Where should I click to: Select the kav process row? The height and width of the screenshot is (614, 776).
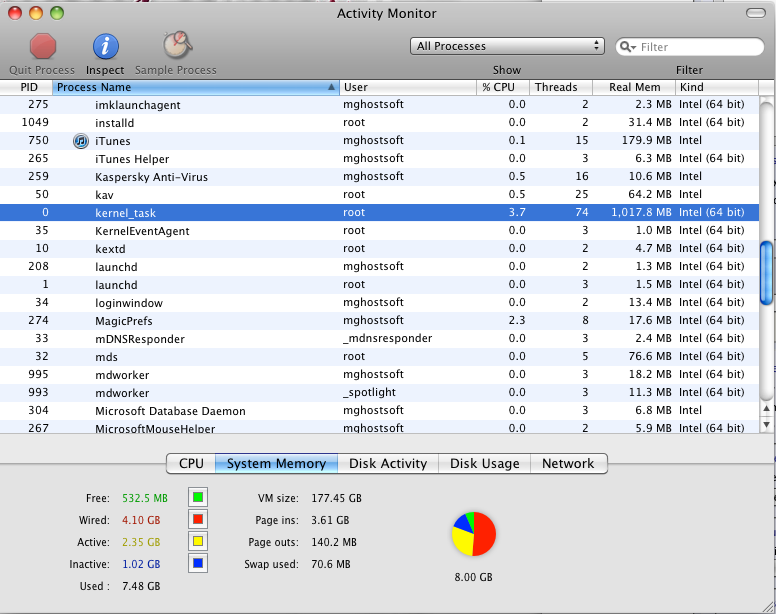coord(379,194)
